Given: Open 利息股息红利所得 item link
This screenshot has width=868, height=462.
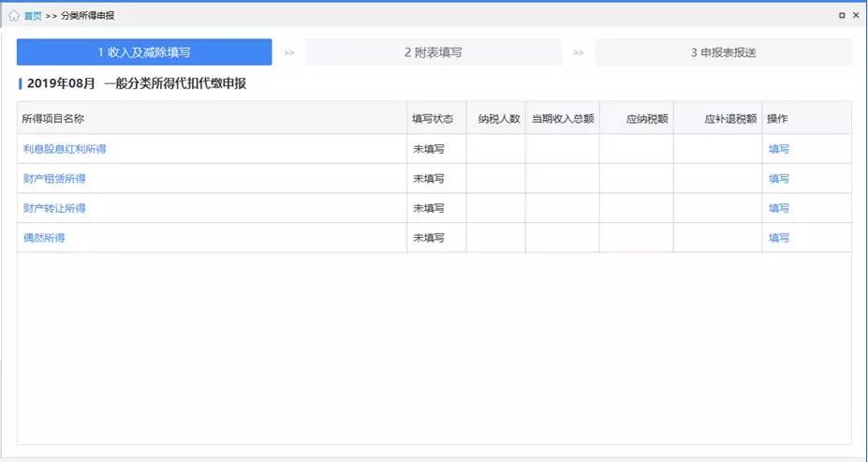Looking at the screenshot, I should (71, 149).
